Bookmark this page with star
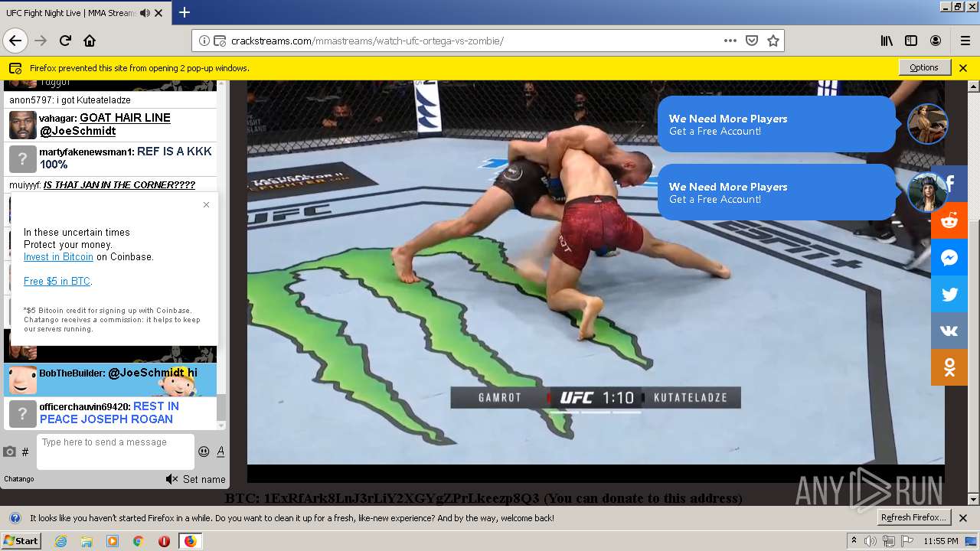The image size is (980, 551). click(x=773, y=41)
